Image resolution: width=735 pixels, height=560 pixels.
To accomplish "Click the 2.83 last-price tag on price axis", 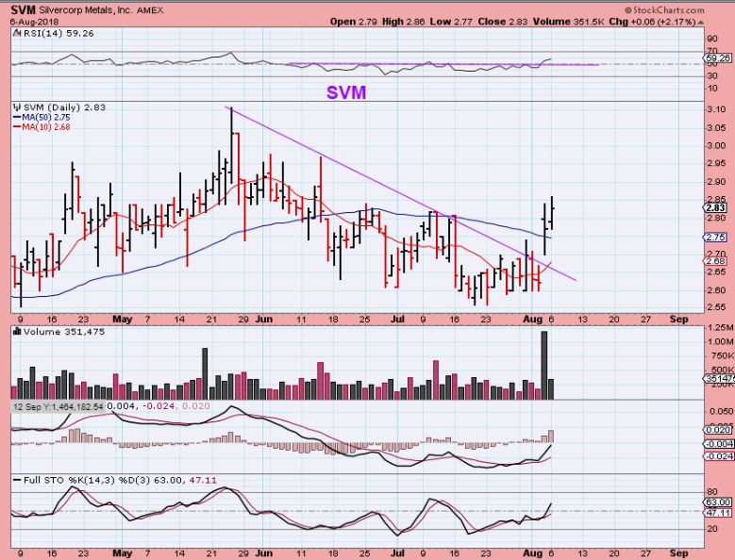I will point(716,208).
